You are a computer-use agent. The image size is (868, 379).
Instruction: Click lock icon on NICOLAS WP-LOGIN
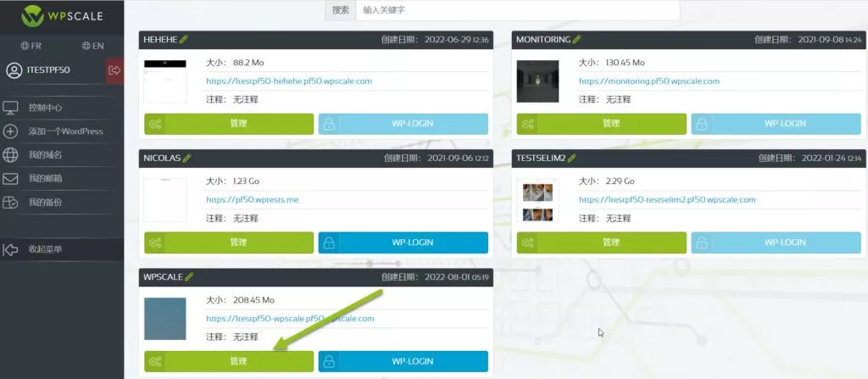click(329, 242)
